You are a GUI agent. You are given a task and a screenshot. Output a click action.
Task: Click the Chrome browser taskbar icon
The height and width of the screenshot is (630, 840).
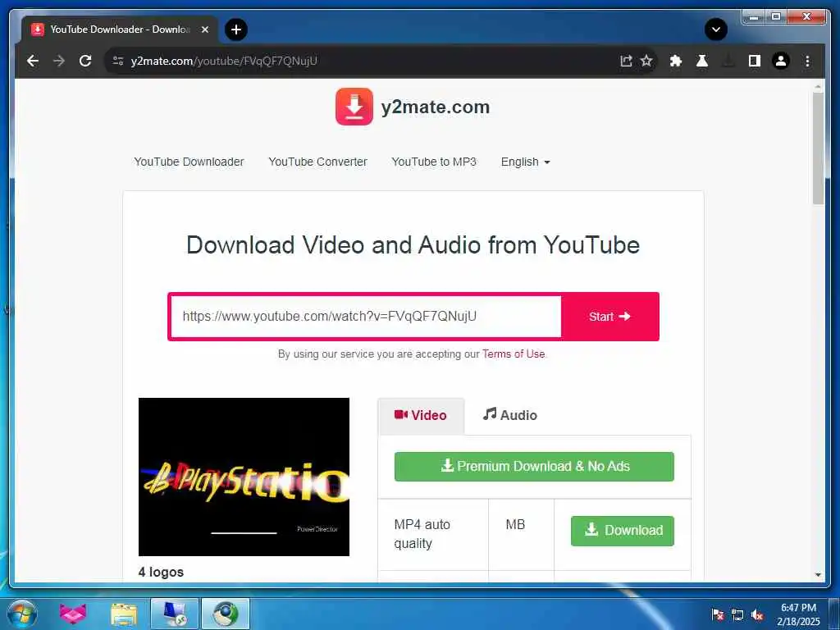coord(226,614)
